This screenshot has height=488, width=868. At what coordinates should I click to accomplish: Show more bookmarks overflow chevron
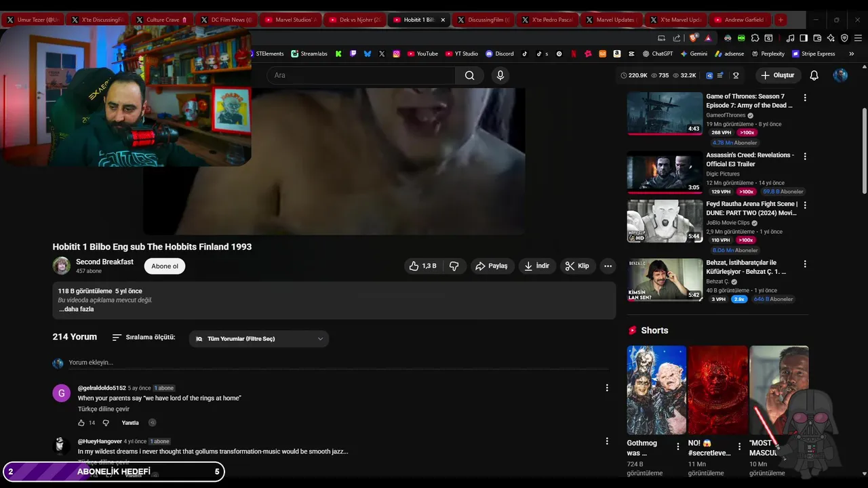tap(852, 54)
